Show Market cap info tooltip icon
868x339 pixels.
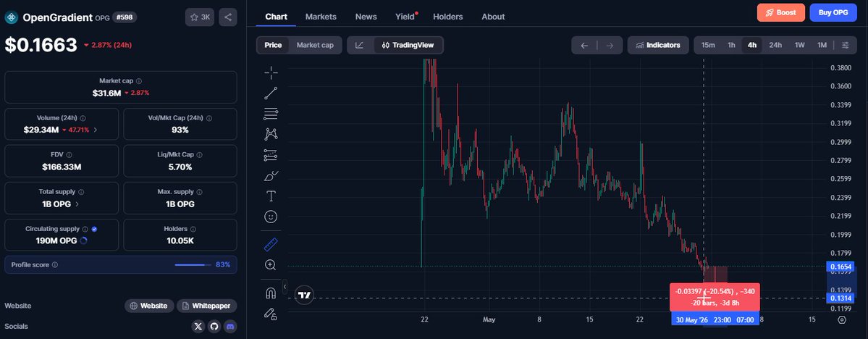coord(139,81)
